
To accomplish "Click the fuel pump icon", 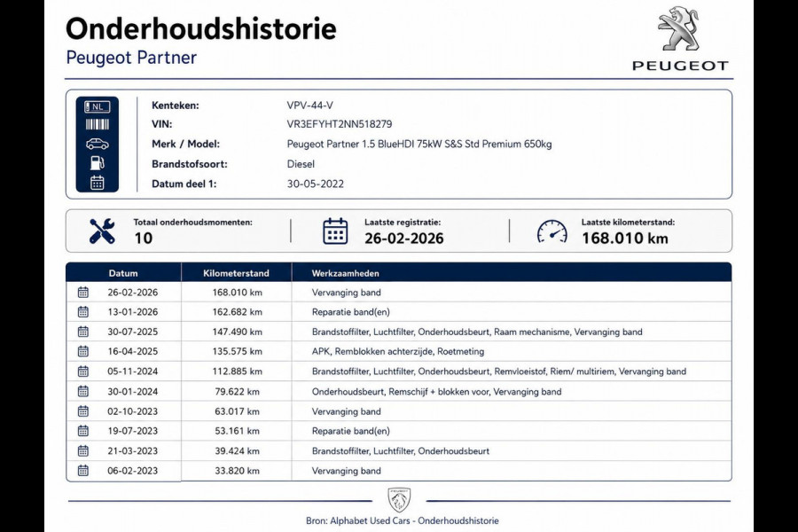I will (98, 163).
